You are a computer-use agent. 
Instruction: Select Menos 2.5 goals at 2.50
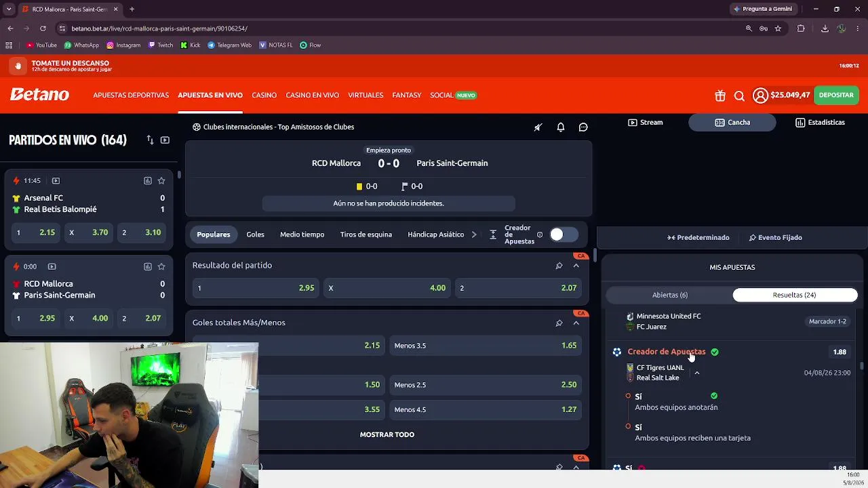(x=486, y=385)
